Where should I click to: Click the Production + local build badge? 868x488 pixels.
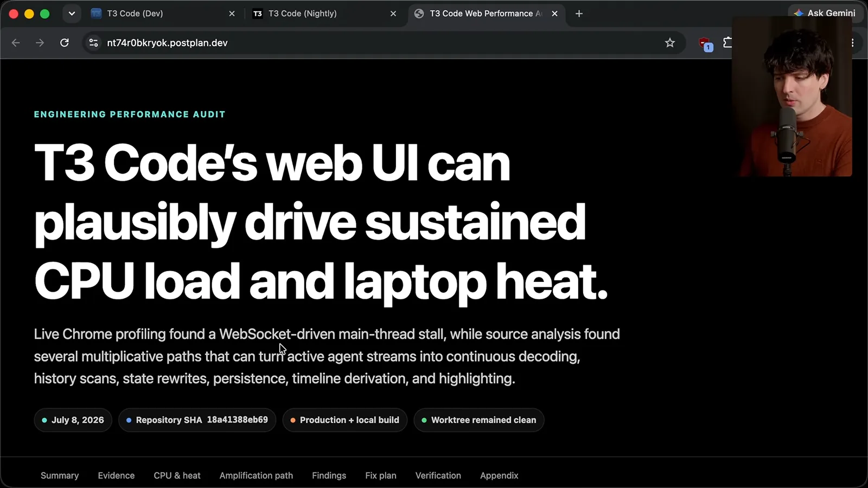(344, 420)
